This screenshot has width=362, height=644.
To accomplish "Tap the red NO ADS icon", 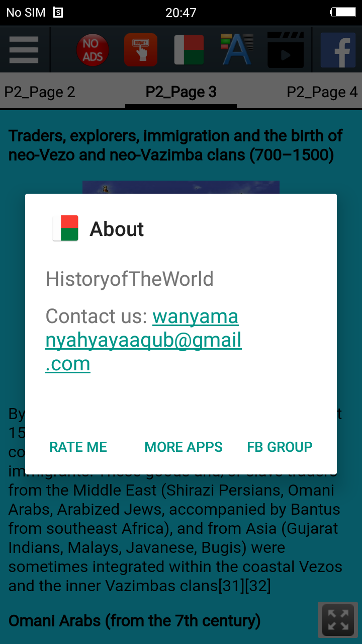I will click(93, 50).
